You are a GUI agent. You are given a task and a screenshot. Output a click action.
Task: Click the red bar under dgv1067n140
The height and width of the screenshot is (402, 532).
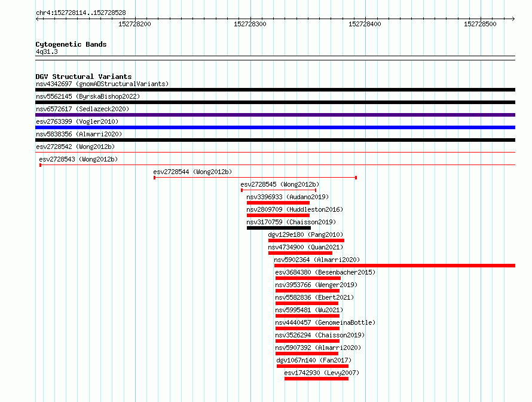pos(313,366)
